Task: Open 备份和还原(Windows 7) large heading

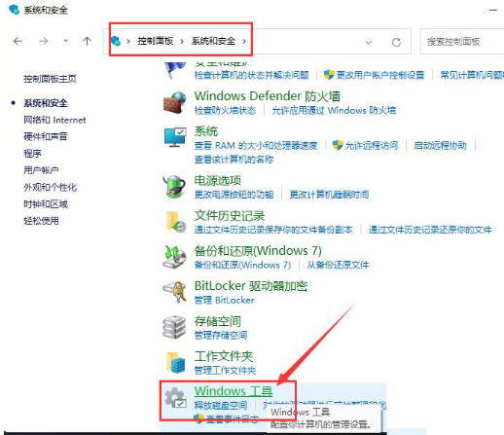Action: pyautogui.click(x=258, y=251)
